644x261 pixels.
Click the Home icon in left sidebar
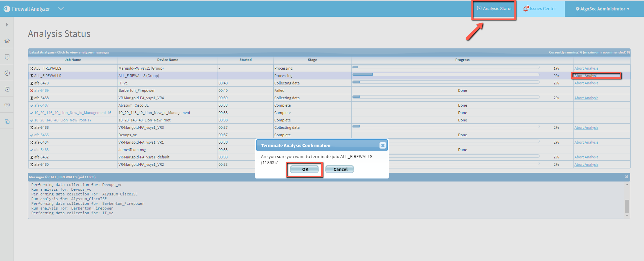pyautogui.click(x=7, y=41)
